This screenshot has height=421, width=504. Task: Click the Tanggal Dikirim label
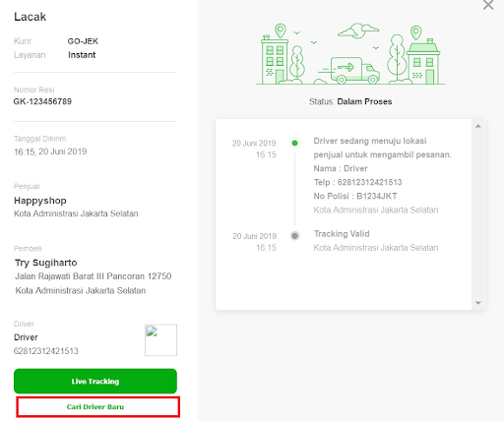point(40,139)
